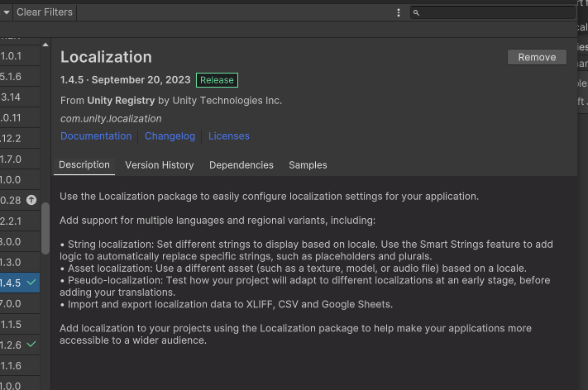This screenshot has height=390, width=588.
Task: Switch to the Version History tab
Action: coord(160,165)
